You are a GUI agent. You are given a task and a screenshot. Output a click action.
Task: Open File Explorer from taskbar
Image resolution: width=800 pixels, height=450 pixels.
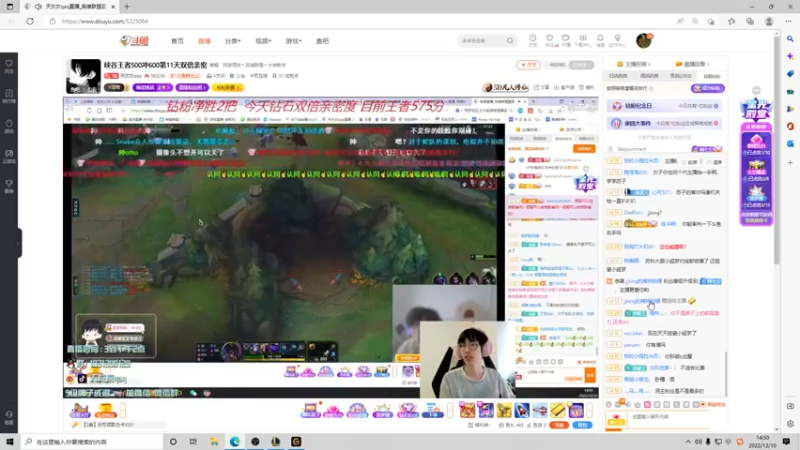[x=214, y=441]
